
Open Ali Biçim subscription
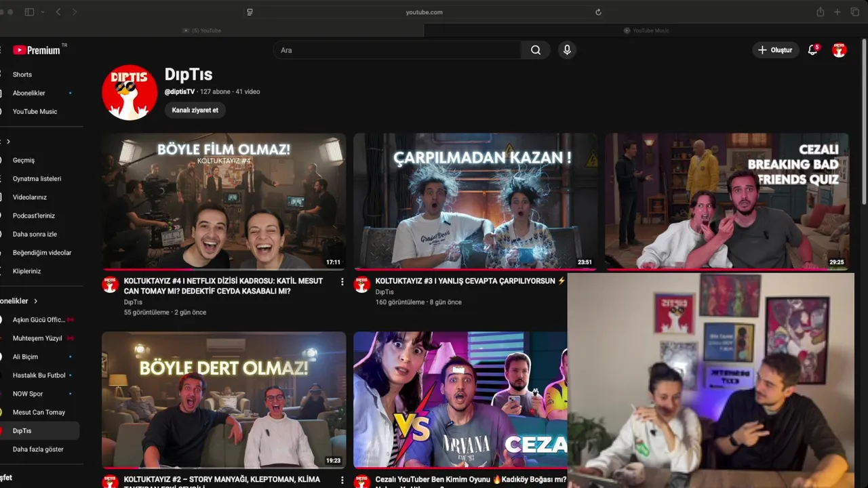point(26,357)
